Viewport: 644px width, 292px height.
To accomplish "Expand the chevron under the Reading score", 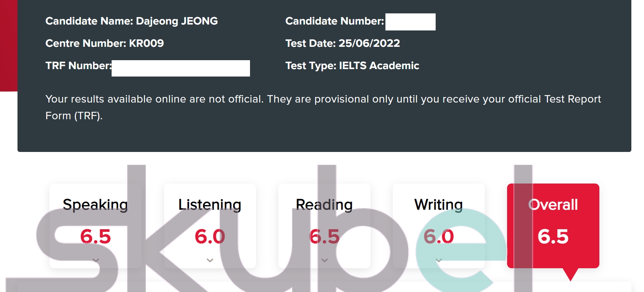I will coord(324,260).
